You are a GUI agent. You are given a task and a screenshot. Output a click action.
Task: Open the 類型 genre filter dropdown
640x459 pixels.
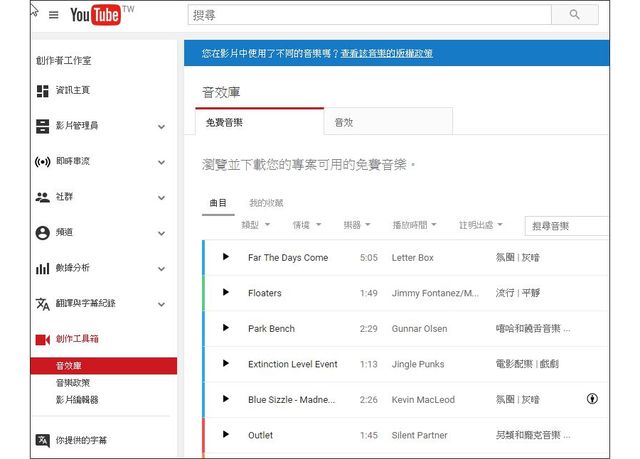(x=256, y=225)
